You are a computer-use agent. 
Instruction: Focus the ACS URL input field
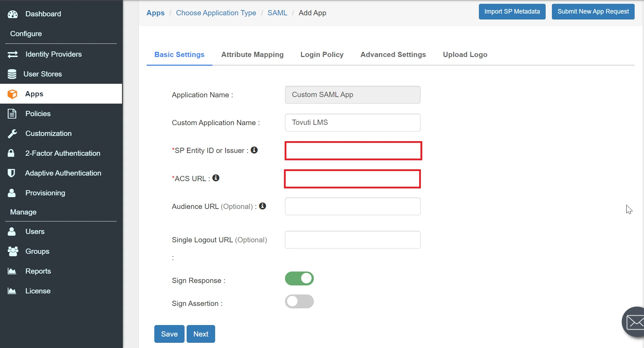(352, 179)
